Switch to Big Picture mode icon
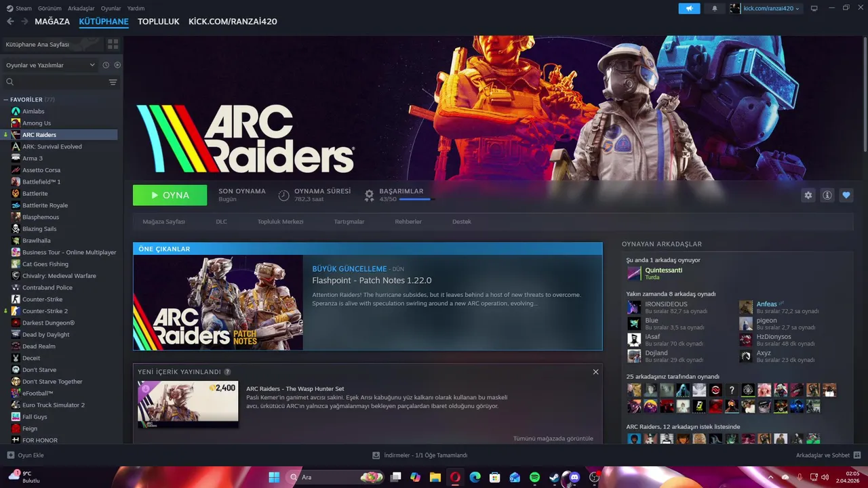The height and width of the screenshot is (488, 868). click(x=814, y=8)
